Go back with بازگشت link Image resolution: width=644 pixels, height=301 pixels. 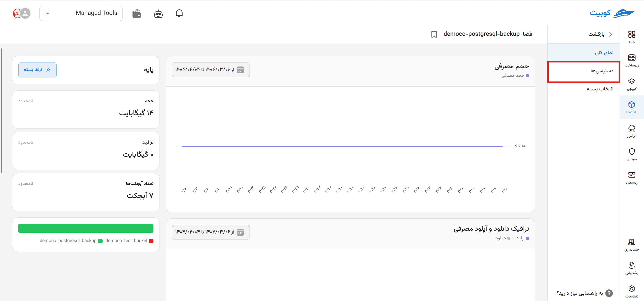tap(600, 34)
